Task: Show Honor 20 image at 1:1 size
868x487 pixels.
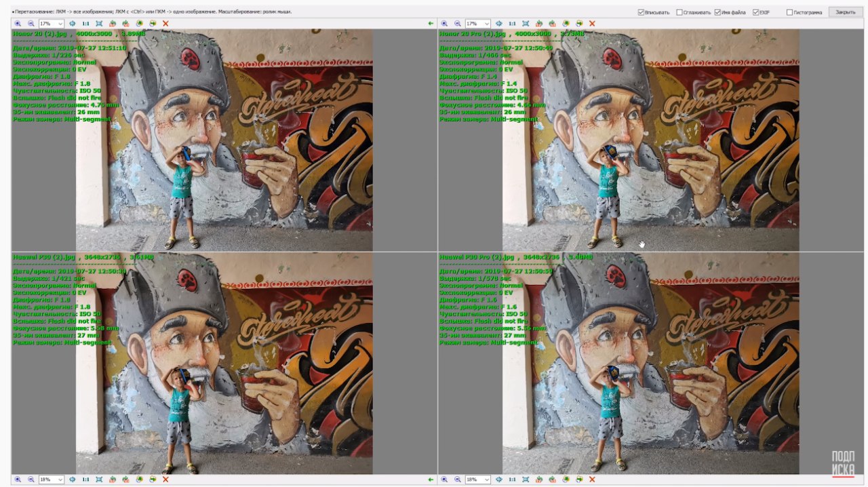Action: (x=85, y=23)
